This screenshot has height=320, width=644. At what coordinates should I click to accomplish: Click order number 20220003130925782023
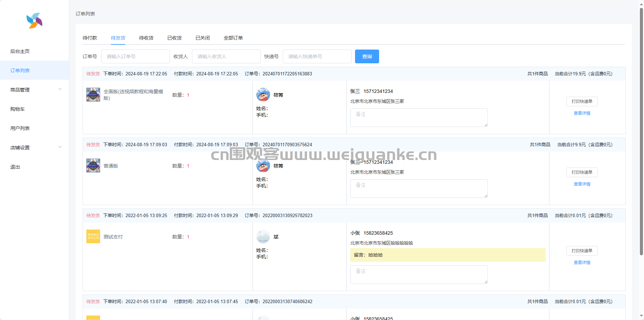tap(288, 215)
